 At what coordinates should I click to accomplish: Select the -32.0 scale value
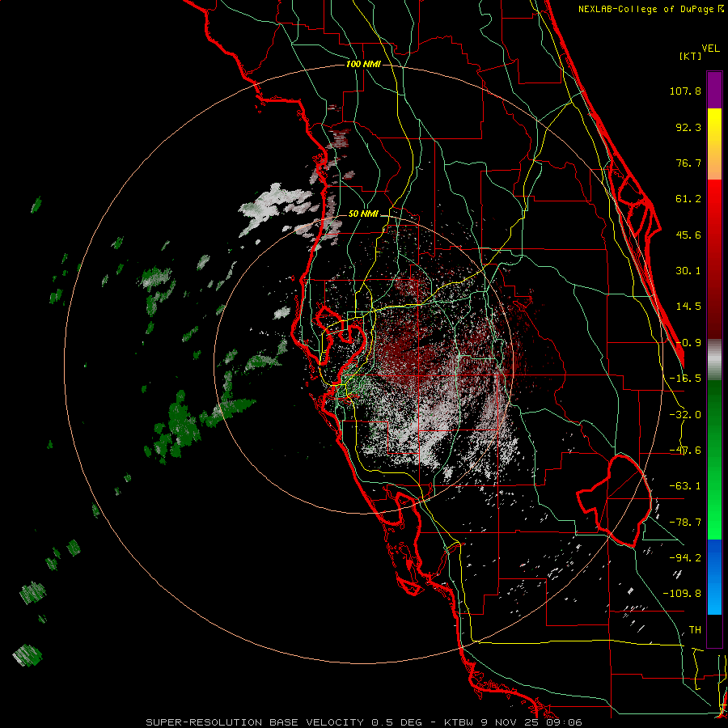click(x=685, y=415)
